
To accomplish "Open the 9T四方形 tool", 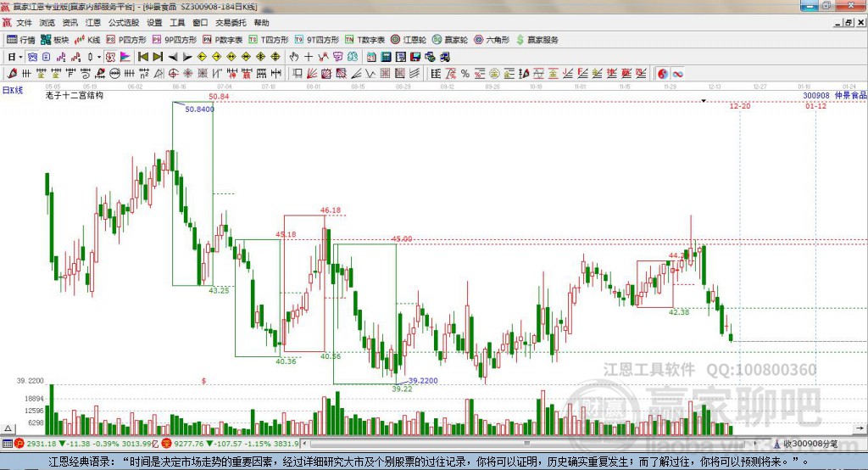I will click(317, 40).
